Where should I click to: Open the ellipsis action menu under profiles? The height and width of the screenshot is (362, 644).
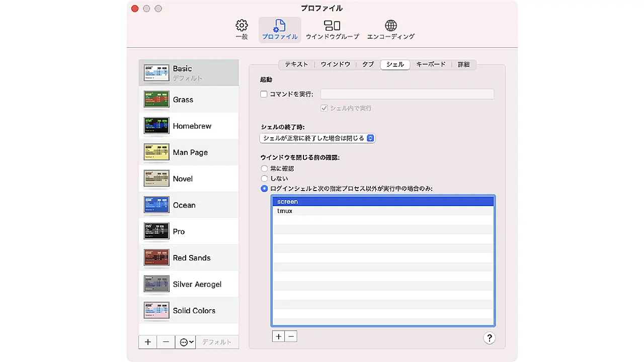coord(186,342)
